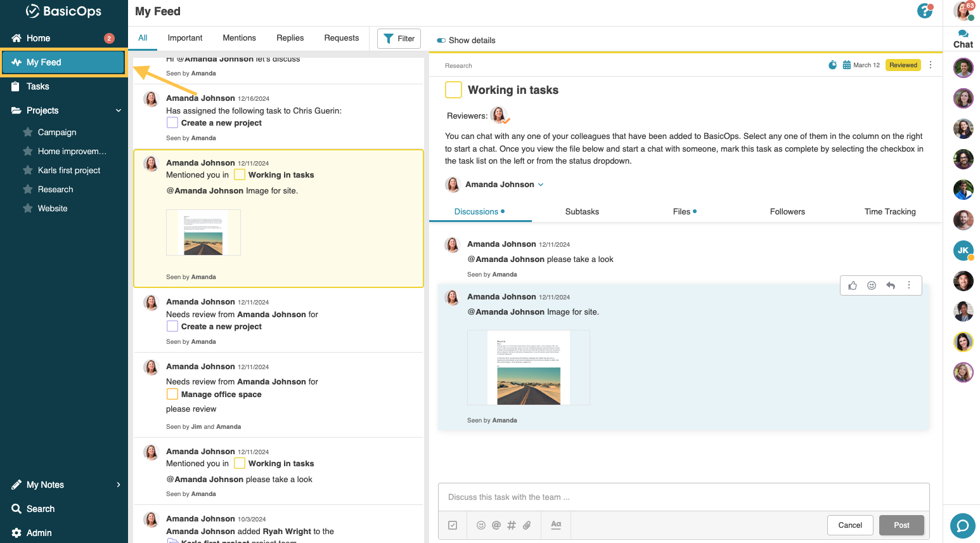Click the hashtag icon in the composer toolbar
The width and height of the screenshot is (980, 543).
pos(512,525)
